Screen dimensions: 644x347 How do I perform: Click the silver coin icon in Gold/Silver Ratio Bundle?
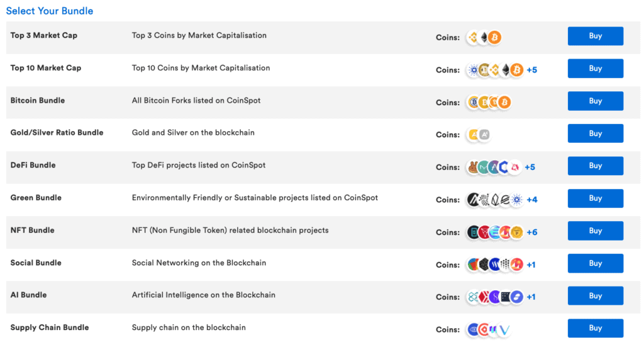[485, 135]
